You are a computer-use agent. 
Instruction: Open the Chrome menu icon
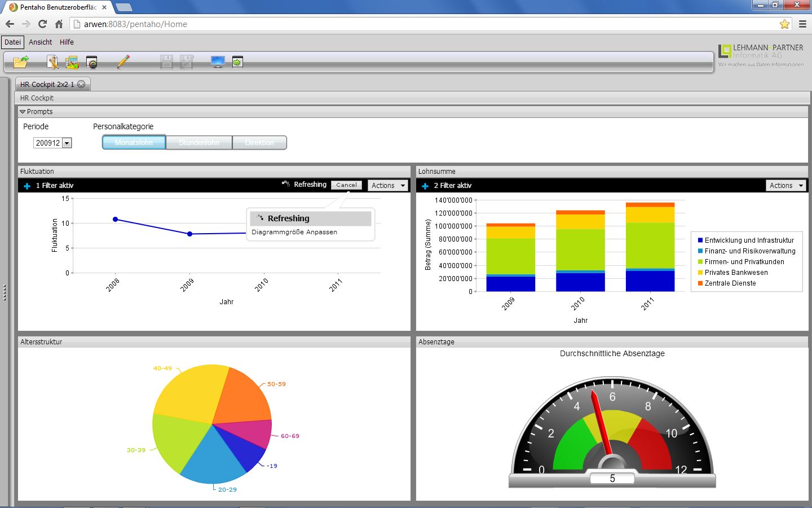[802, 24]
